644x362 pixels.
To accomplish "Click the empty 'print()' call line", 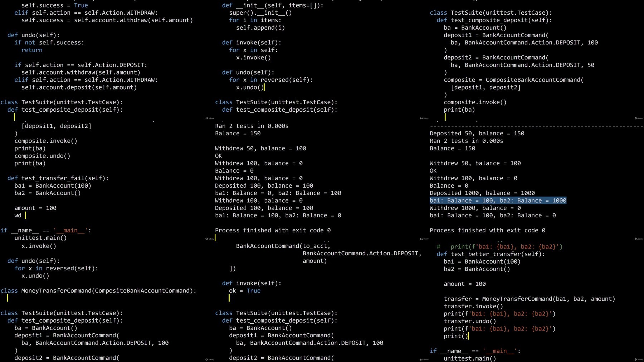I will [456, 336].
